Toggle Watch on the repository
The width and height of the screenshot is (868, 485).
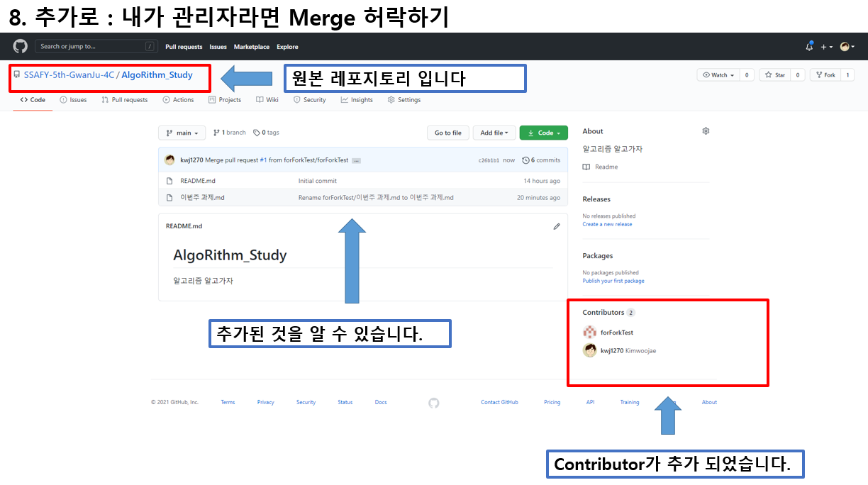pos(720,74)
